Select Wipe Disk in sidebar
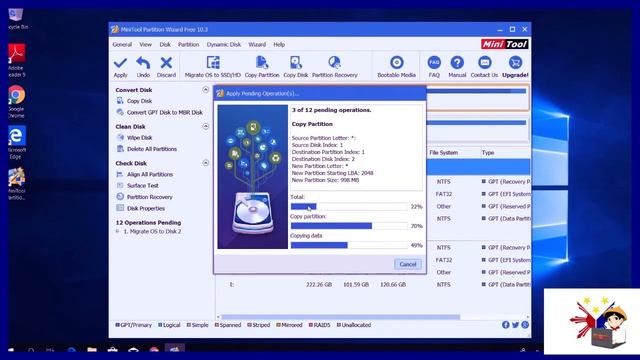The image size is (640, 360). point(139,138)
